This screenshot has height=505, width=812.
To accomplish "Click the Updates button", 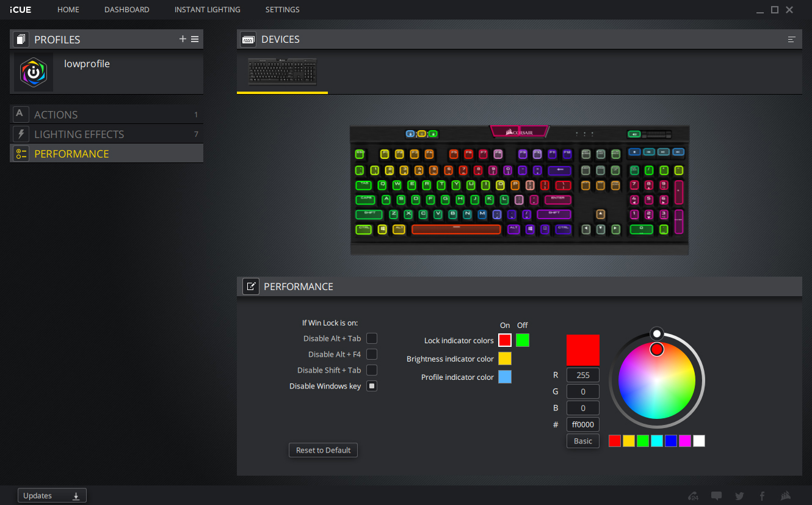I will click(52, 496).
